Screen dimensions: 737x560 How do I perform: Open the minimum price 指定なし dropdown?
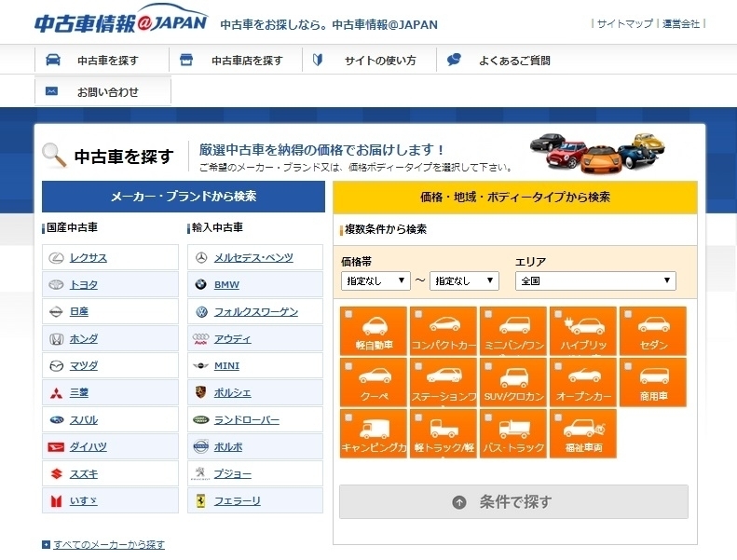click(375, 280)
